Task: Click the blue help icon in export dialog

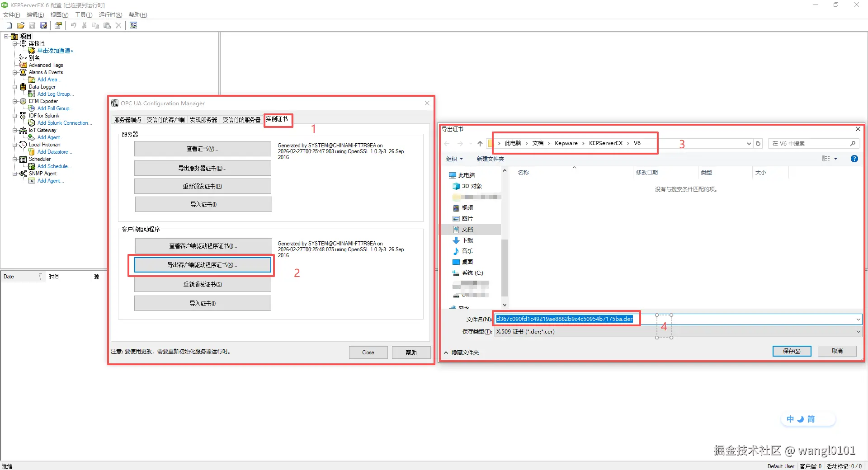Action: point(854,159)
